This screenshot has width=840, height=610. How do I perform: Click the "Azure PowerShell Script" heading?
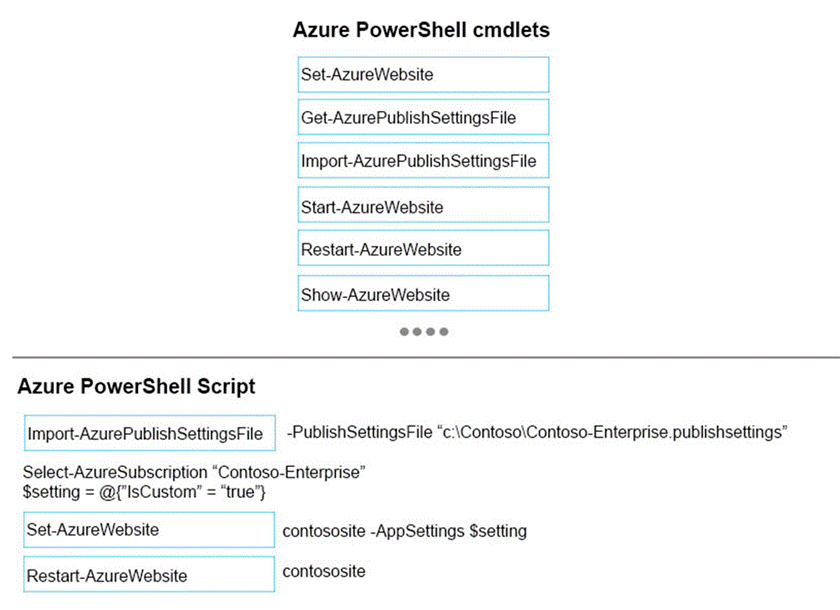[136, 387]
